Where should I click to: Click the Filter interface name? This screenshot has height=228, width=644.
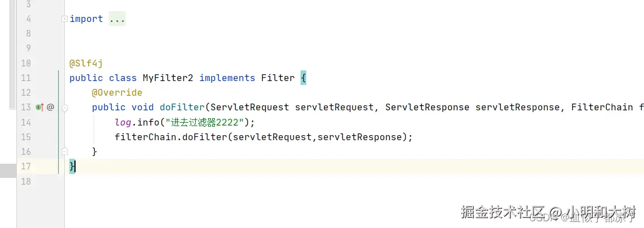[277, 78]
